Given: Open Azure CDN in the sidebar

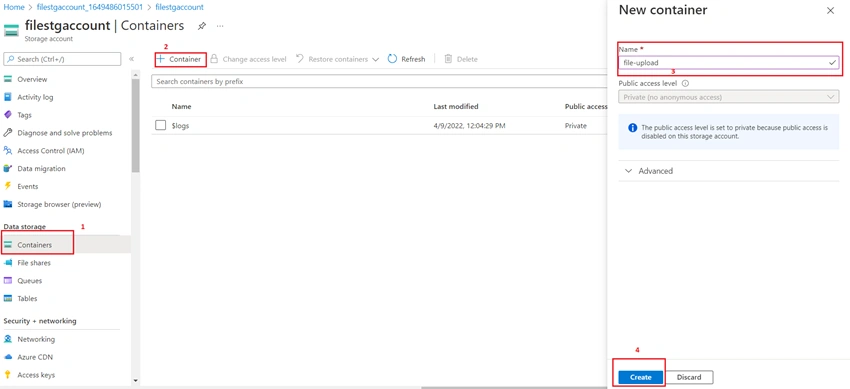Looking at the screenshot, I should [35, 357].
